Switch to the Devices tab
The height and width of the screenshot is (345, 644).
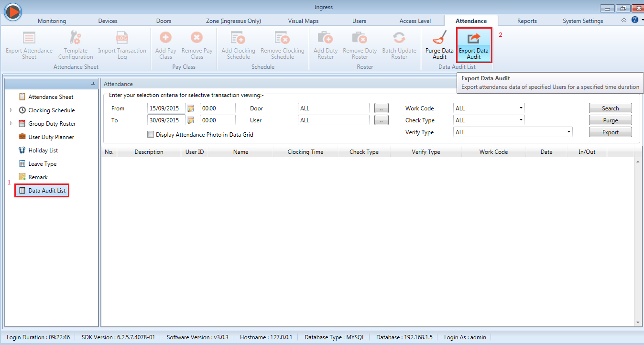tap(108, 21)
